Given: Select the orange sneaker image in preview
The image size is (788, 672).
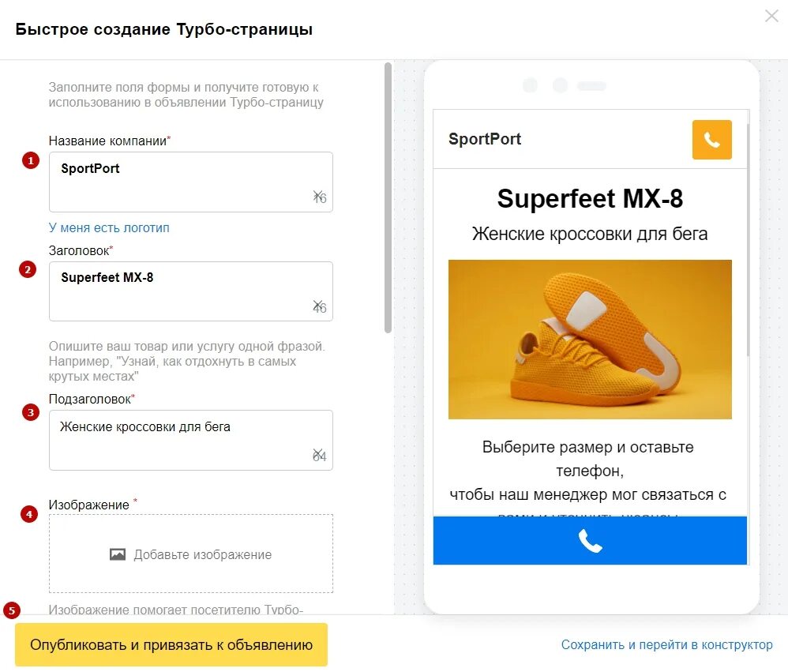Looking at the screenshot, I should [x=590, y=340].
